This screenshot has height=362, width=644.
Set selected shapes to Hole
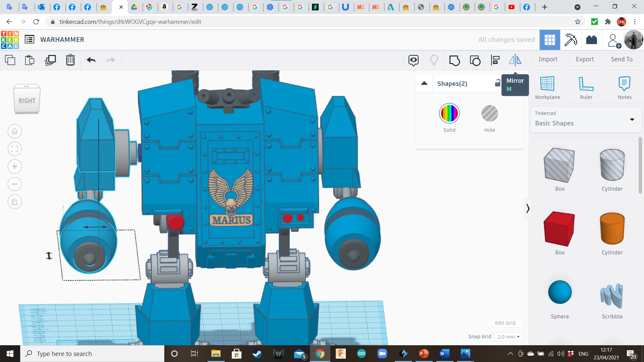[489, 114]
